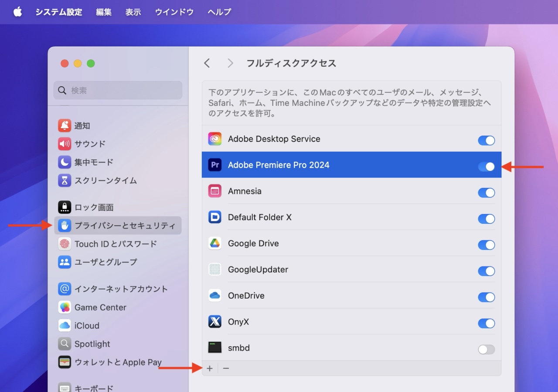Screen dimensions: 558x392
Task: Click the 検索 search field
Action: 118,90
